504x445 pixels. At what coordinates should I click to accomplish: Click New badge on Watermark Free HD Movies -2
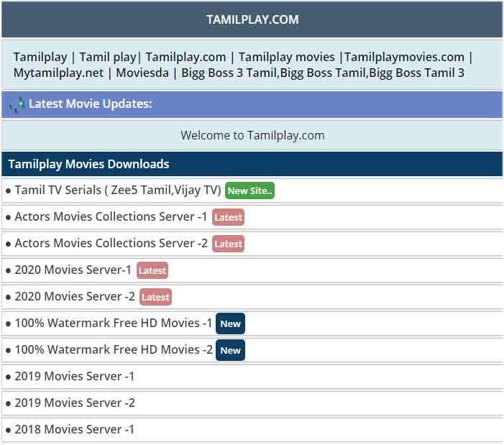point(231,350)
